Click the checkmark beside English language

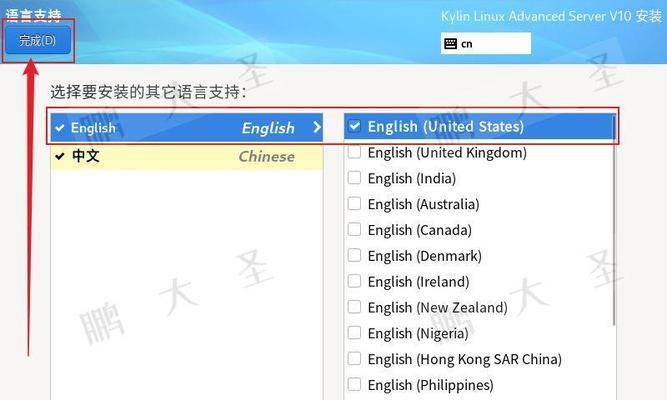pos(60,128)
